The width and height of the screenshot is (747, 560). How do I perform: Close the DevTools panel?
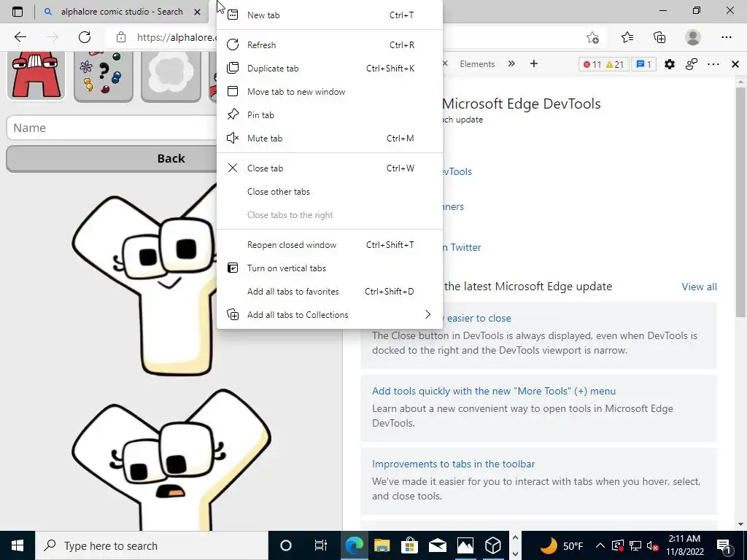(735, 64)
